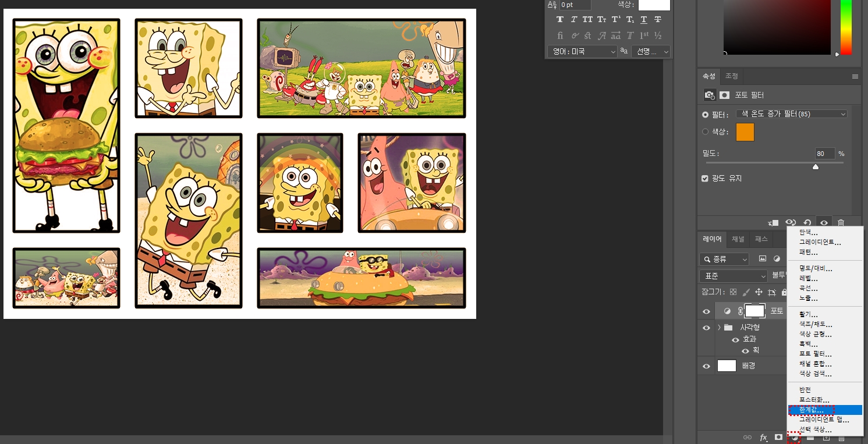Screen dimensions: 868x444
Task: Open 선명 anti-aliasing dropdown
Action: (x=651, y=51)
